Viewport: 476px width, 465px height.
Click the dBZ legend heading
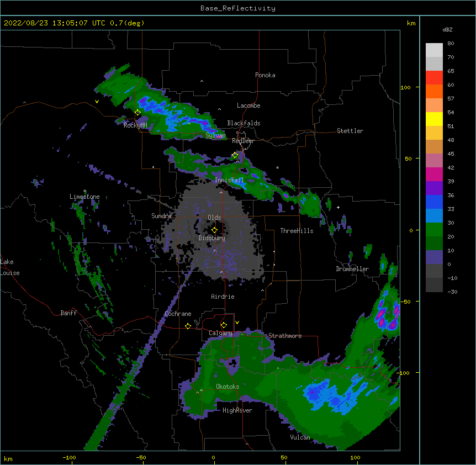point(447,30)
